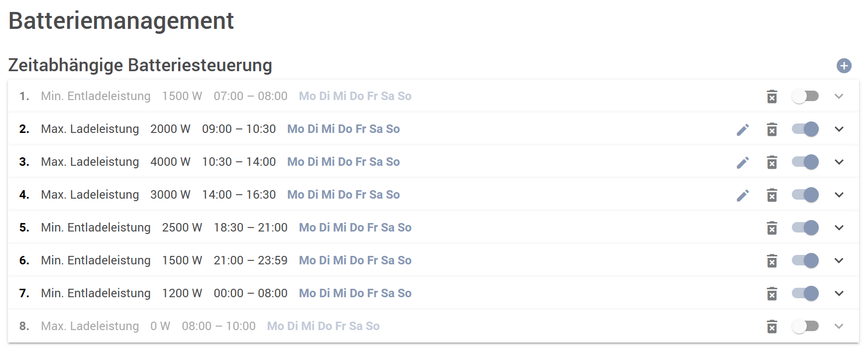Enable rule 1 toggle switch
Viewport: 868px width, 351px height.
pyautogui.click(x=805, y=96)
